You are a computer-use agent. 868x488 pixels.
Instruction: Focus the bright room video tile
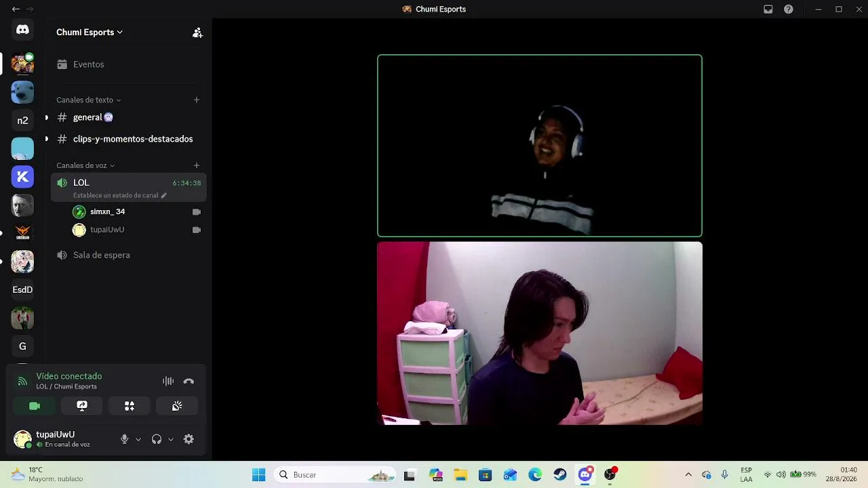point(540,333)
